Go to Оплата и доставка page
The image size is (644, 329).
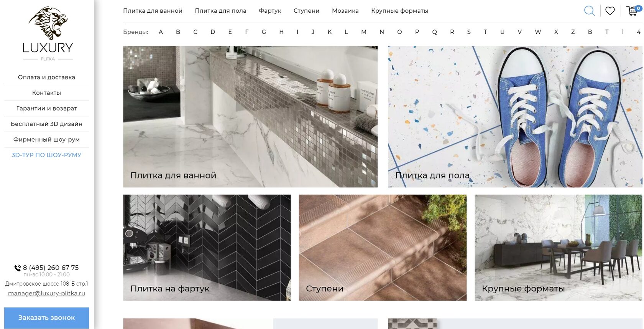point(46,77)
